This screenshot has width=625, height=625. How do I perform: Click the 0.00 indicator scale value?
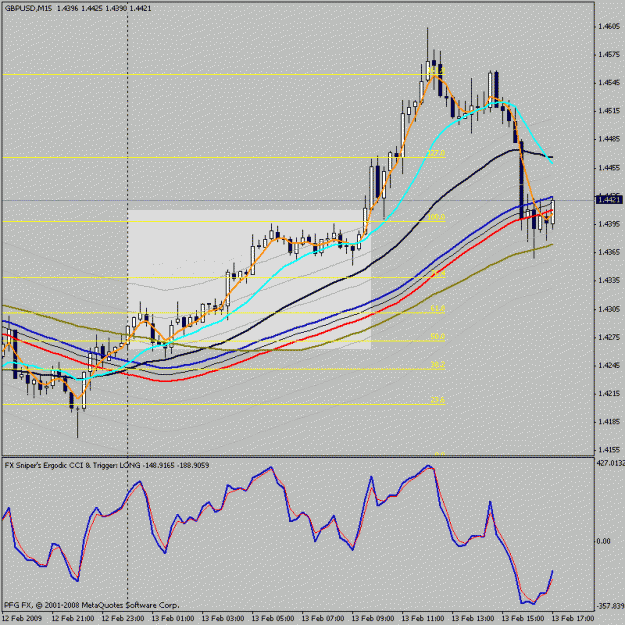point(603,541)
